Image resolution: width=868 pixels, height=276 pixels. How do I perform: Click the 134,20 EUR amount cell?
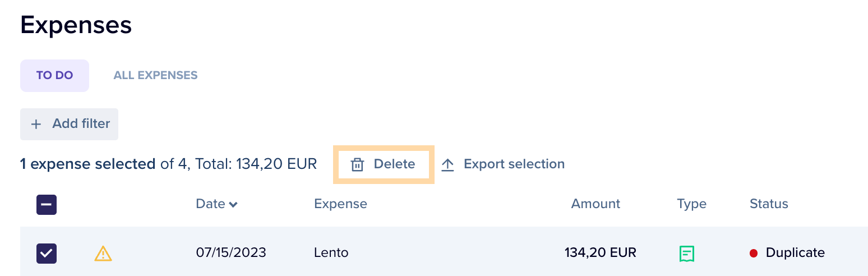(x=601, y=253)
